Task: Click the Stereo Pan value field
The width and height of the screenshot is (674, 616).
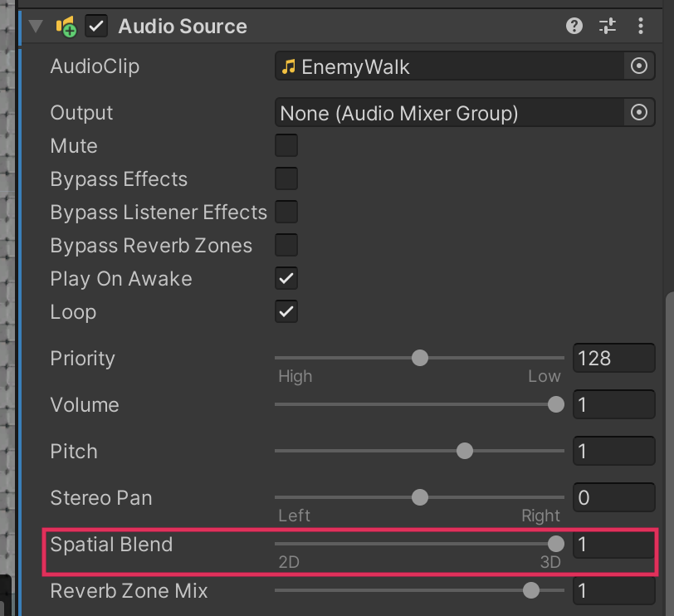Action: click(x=613, y=498)
